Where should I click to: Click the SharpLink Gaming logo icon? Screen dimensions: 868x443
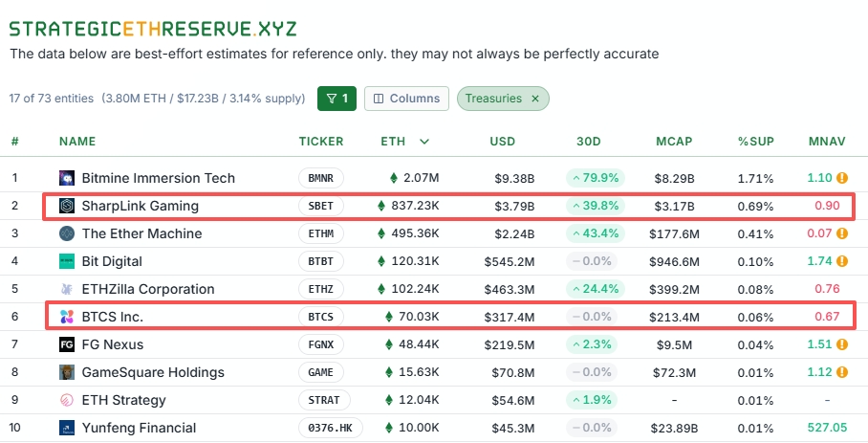(67, 206)
